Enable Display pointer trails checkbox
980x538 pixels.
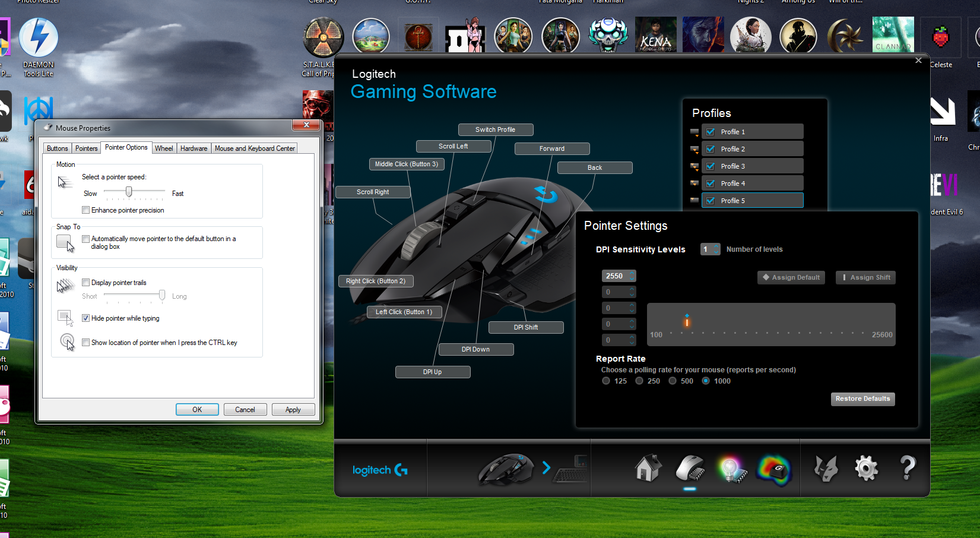pos(86,283)
